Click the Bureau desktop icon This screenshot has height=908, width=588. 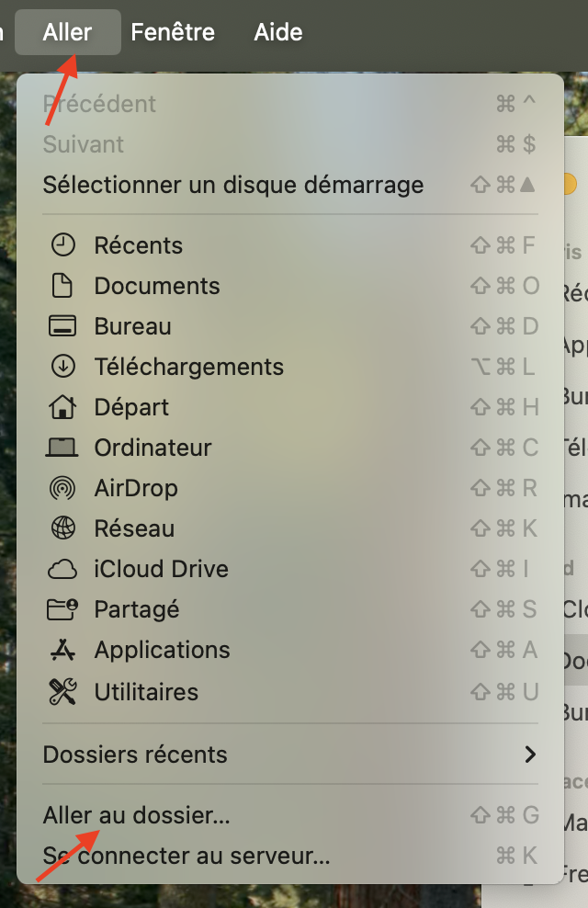pos(62,326)
